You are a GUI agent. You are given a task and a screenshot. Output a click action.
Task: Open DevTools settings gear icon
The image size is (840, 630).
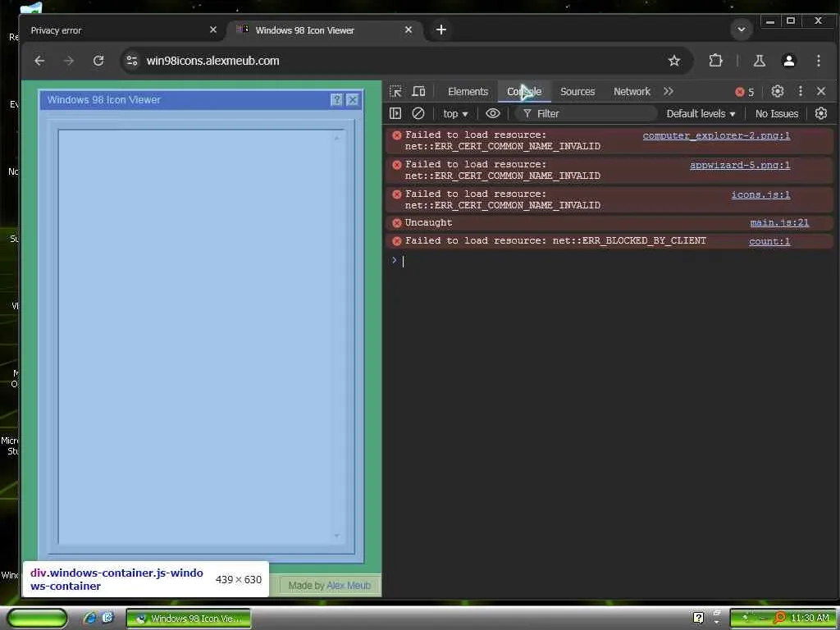(x=778, y=92)
